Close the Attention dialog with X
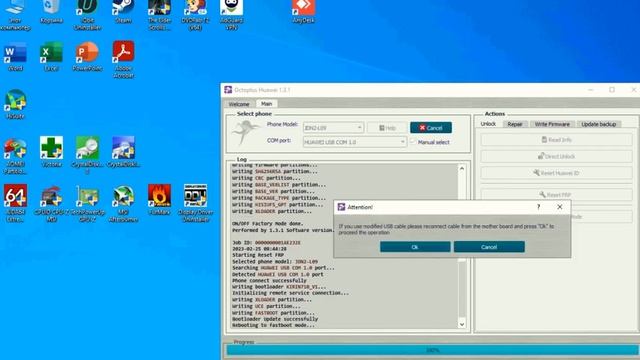 click(560, 207)
